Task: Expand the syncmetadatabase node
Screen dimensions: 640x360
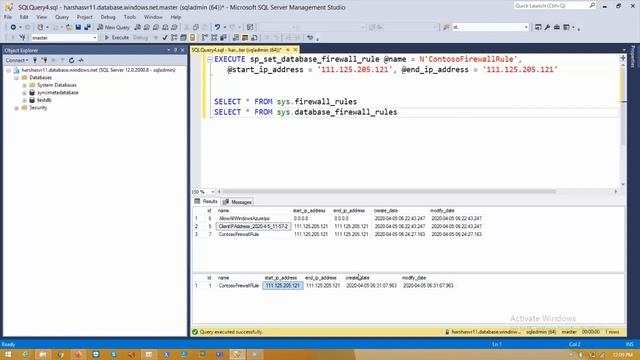Action: (24, 93)
